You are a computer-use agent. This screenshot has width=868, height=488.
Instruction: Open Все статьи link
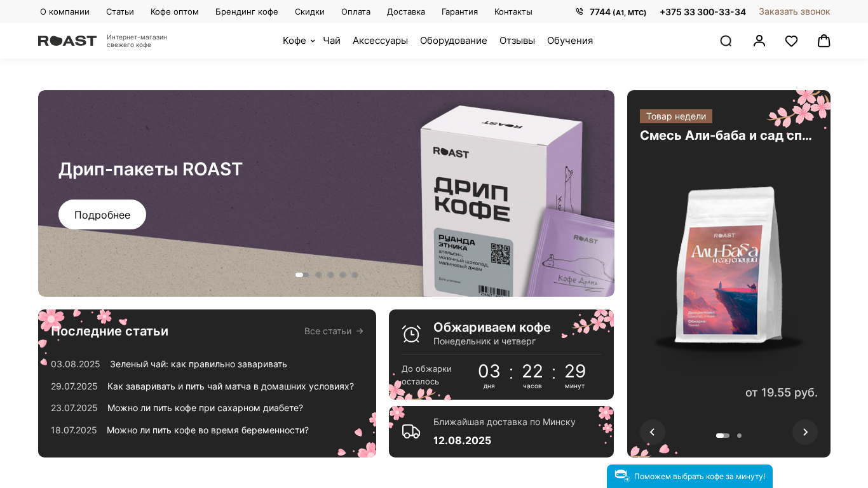pos(334,331)
